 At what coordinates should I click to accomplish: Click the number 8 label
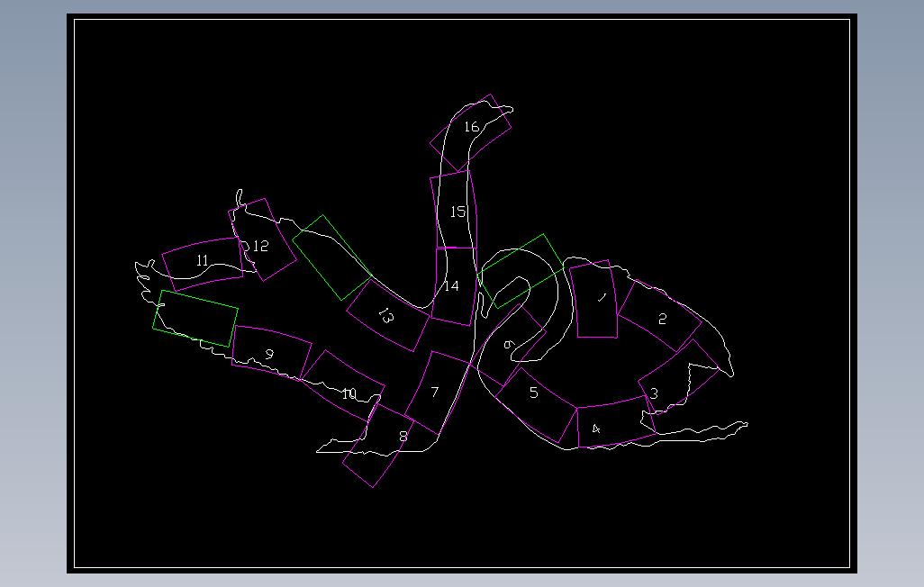point(403,436)
